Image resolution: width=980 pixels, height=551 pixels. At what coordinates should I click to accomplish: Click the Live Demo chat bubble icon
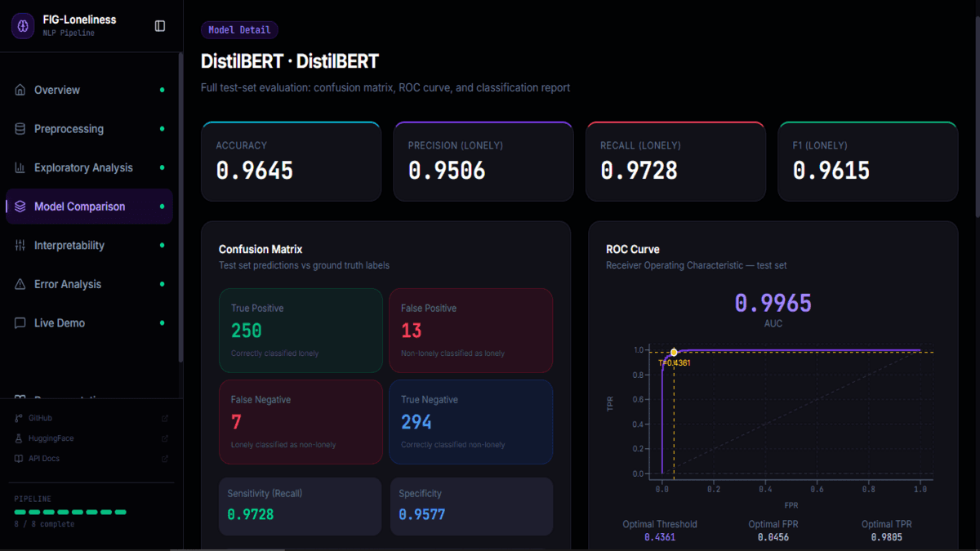coord(20,323)
